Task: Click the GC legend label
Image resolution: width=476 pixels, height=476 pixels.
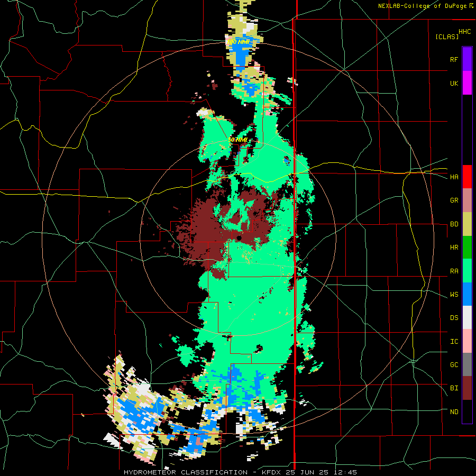Action: tap(454, 365)
